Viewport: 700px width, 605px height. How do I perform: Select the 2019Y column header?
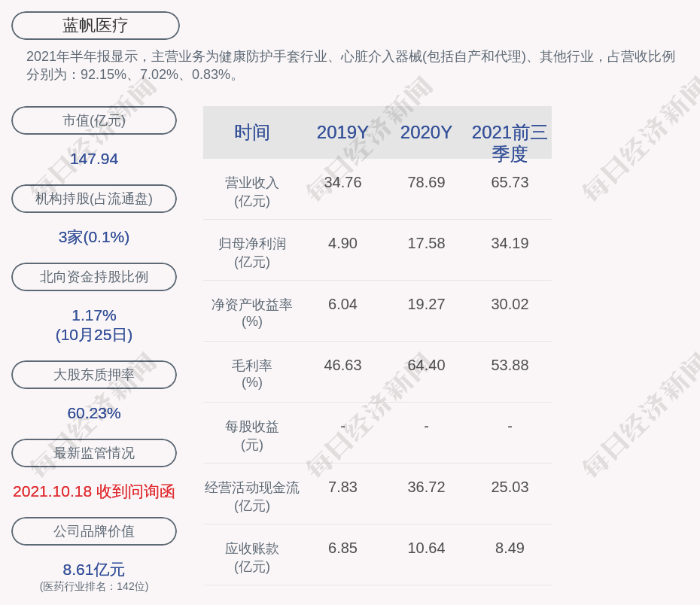342,132
